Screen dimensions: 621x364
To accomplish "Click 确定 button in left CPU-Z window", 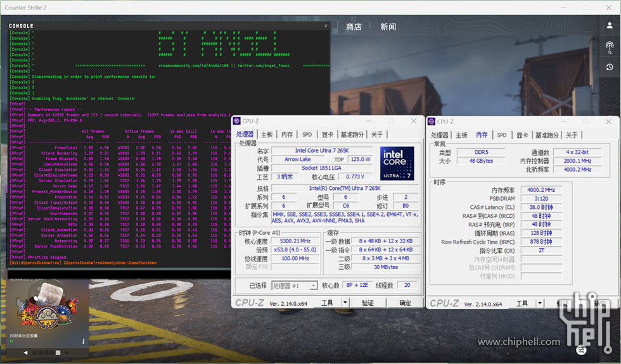I will 405,303.
